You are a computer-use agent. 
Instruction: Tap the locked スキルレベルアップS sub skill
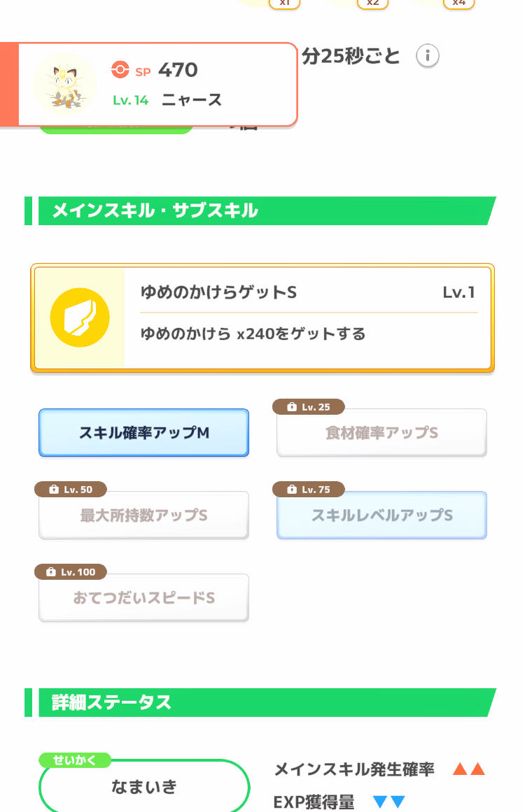pos(382,515)
